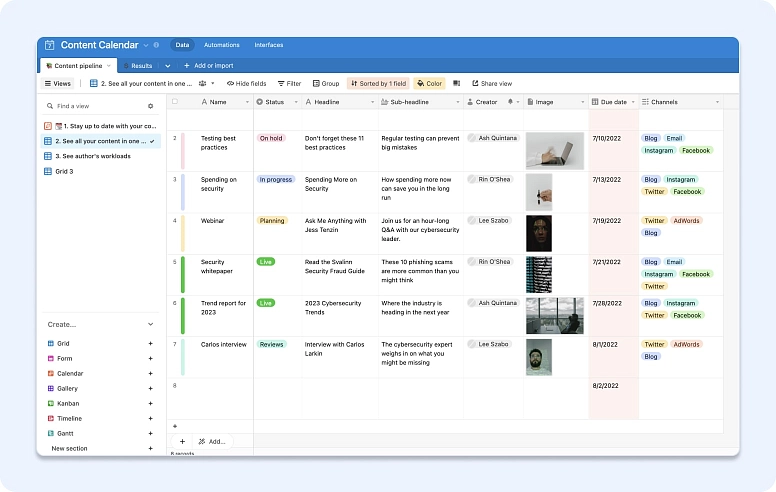Image resolution: width=776 pixels, height=492 pixels.
Task: Switch to the Automations tab
Action: point(221,45)
